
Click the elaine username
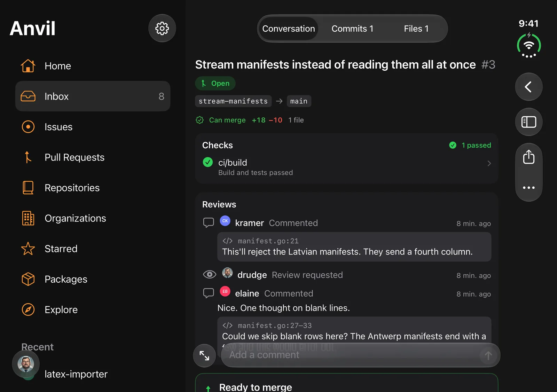pyautogui.click(x=247, y=294)
